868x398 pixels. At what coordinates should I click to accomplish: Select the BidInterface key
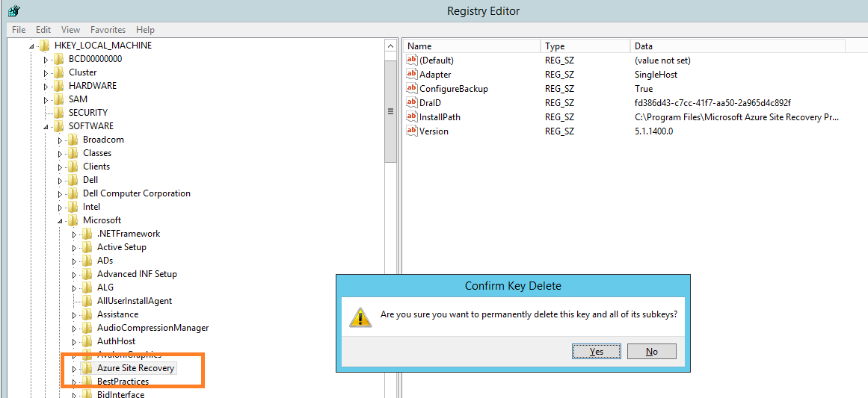pyautogui.click(x=120, y=394)
